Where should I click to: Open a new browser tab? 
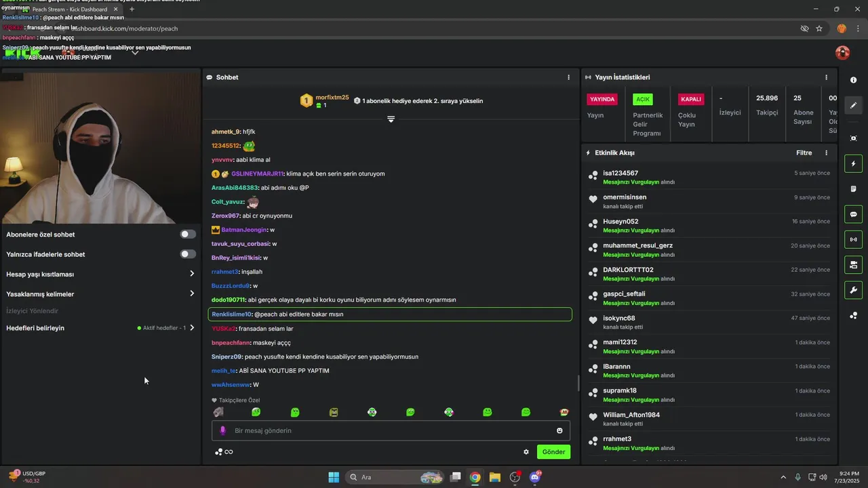(132, 9)
